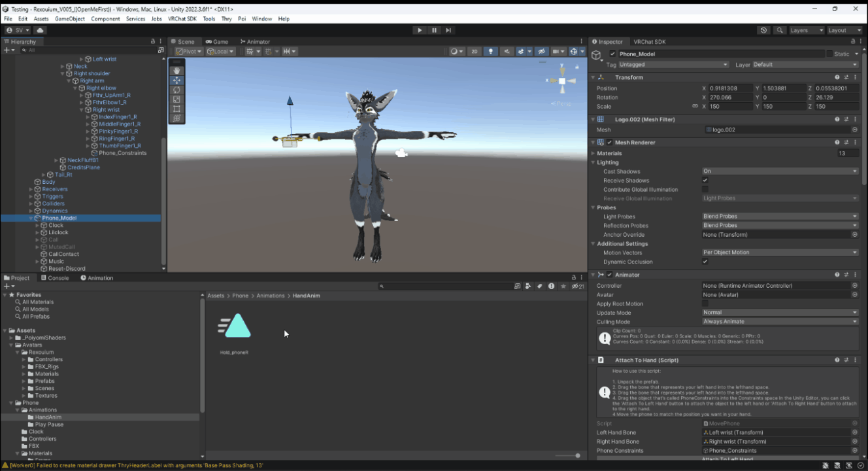Open Transform component help icon
The height and width of the screenshot is (471, 868).
click(837, 77)
